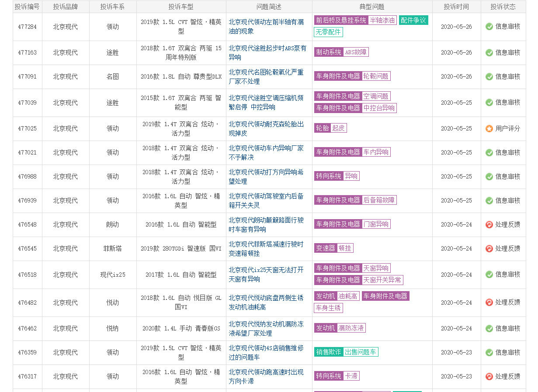Screen dimensions: 538x392
Task: Click model text 2016款 1.8L 自动 尊贵型DLX
Action: [181, 76]
